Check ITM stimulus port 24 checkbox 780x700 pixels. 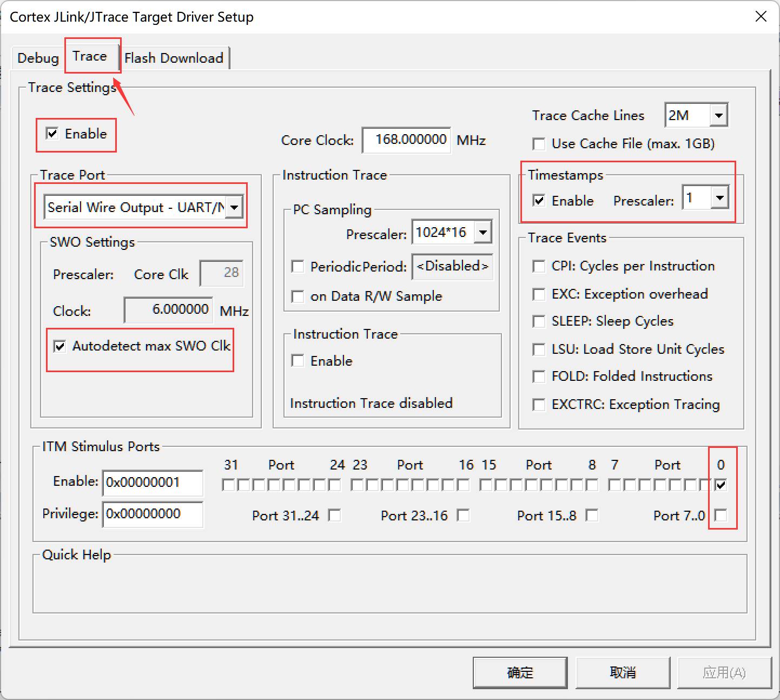click(x=334, y=485)
